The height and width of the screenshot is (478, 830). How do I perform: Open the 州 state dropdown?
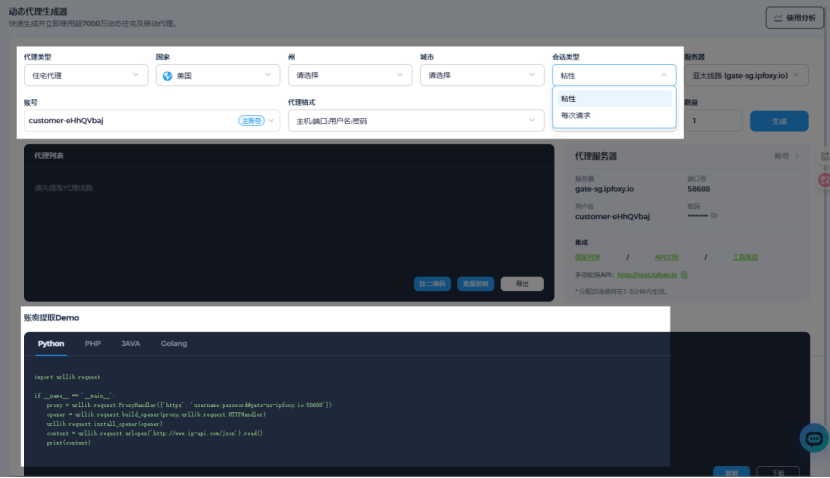point(348,75)
